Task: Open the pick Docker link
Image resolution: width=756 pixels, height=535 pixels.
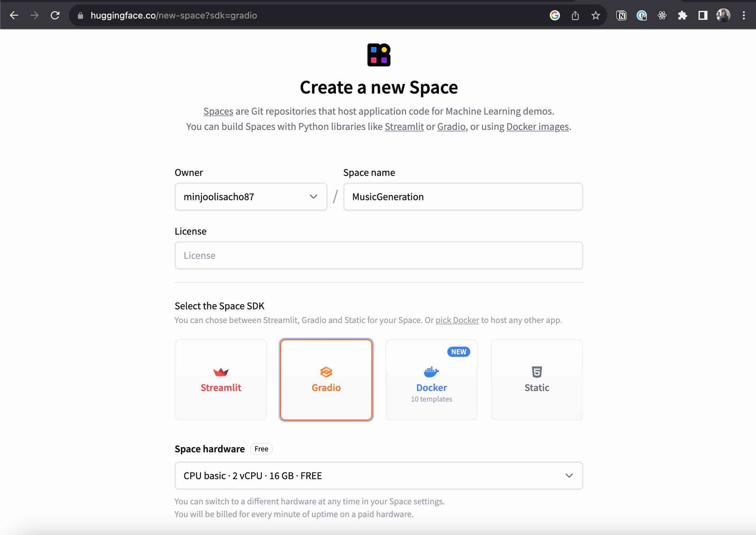Action: [457, 320]
